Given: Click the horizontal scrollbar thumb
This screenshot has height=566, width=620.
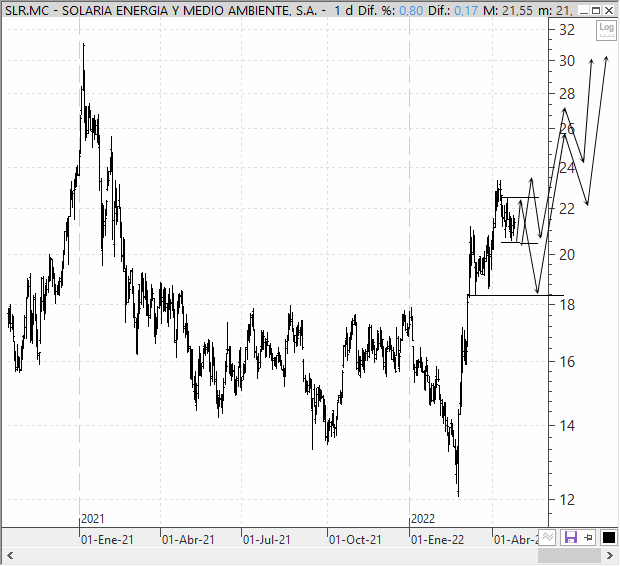Looking at the screenshot, I should point(570,556).
